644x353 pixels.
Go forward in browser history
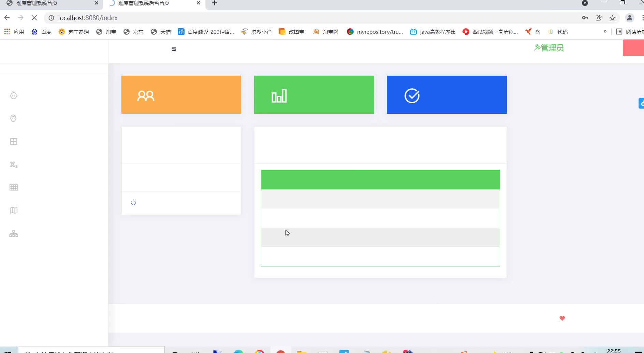click(20, 18)
